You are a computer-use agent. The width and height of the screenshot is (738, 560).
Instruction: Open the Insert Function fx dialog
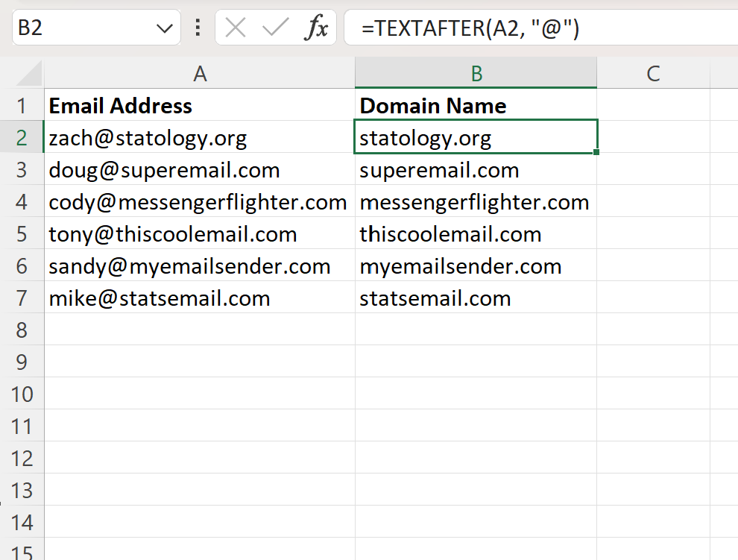point(316,28)
